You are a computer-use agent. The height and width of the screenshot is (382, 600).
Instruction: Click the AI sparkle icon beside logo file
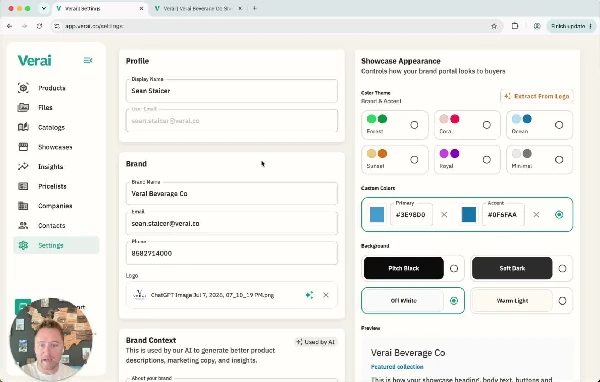point(309,295)
